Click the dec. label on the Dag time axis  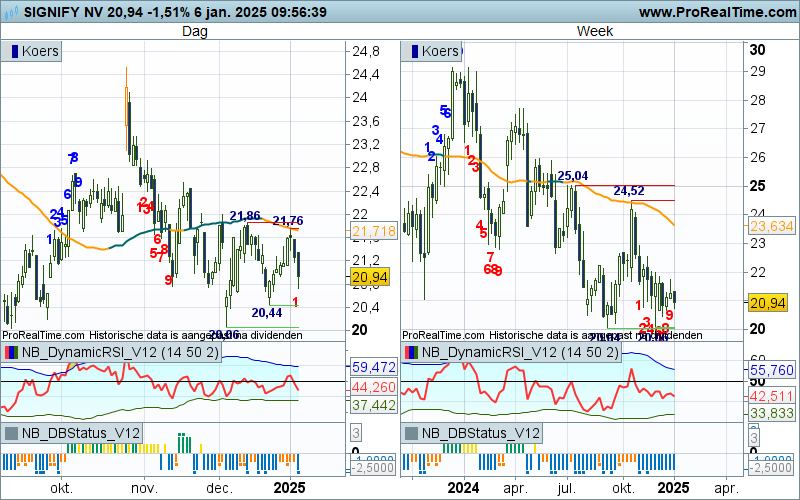point(220,488)
